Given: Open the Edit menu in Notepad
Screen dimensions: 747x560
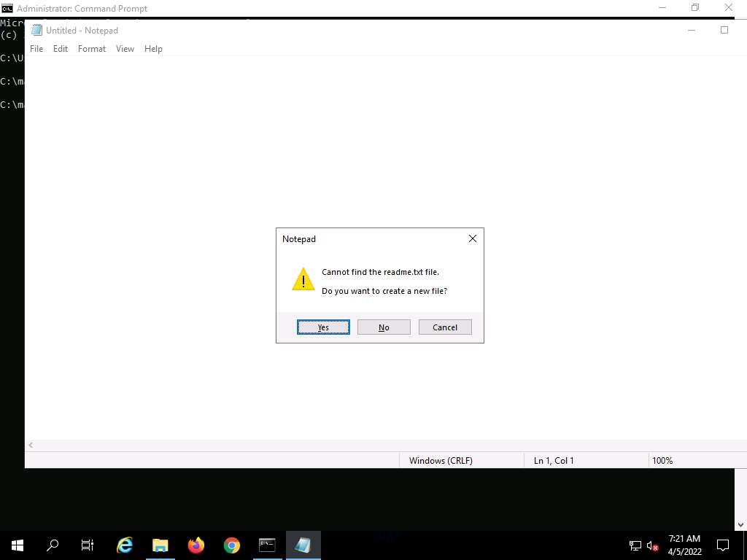Looking at the screenshot, I should click(61, 49).
